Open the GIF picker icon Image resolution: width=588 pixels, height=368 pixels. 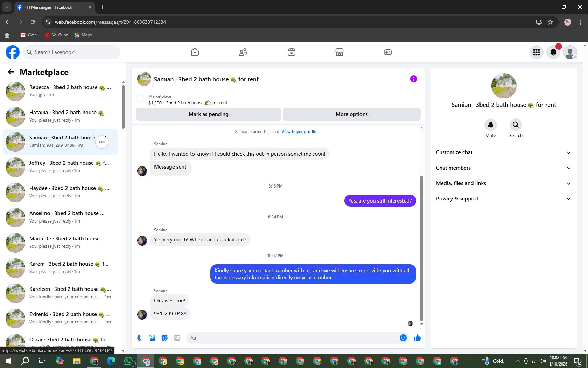(x=177, y=338)
